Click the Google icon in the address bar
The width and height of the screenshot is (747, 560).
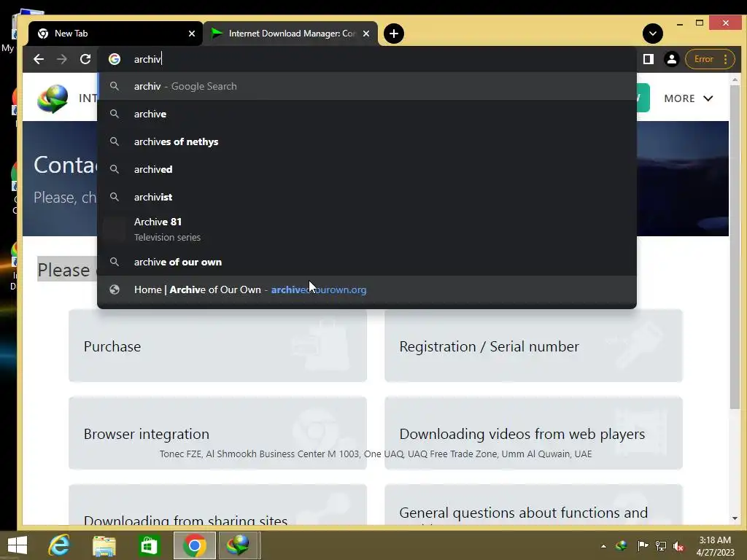[115, 59]
